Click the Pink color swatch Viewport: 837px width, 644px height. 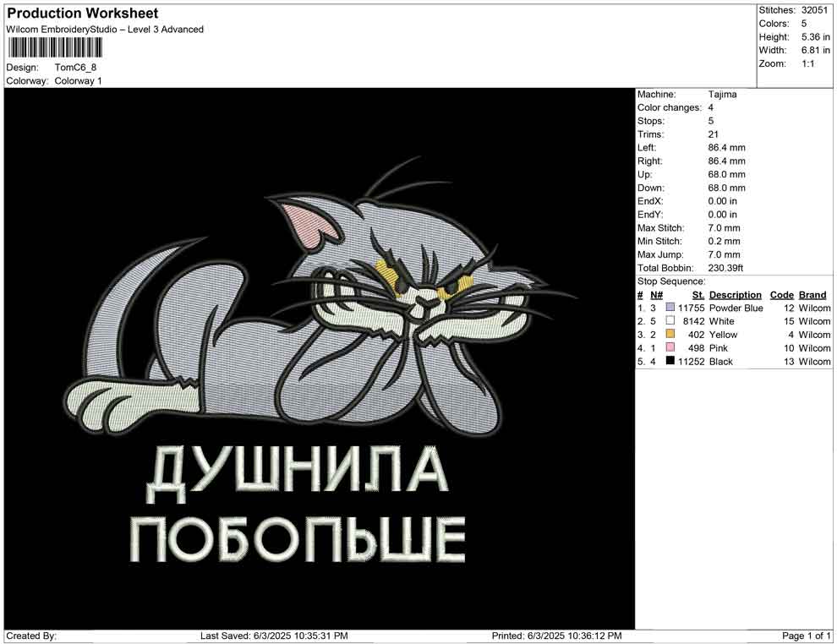(670, 347)
